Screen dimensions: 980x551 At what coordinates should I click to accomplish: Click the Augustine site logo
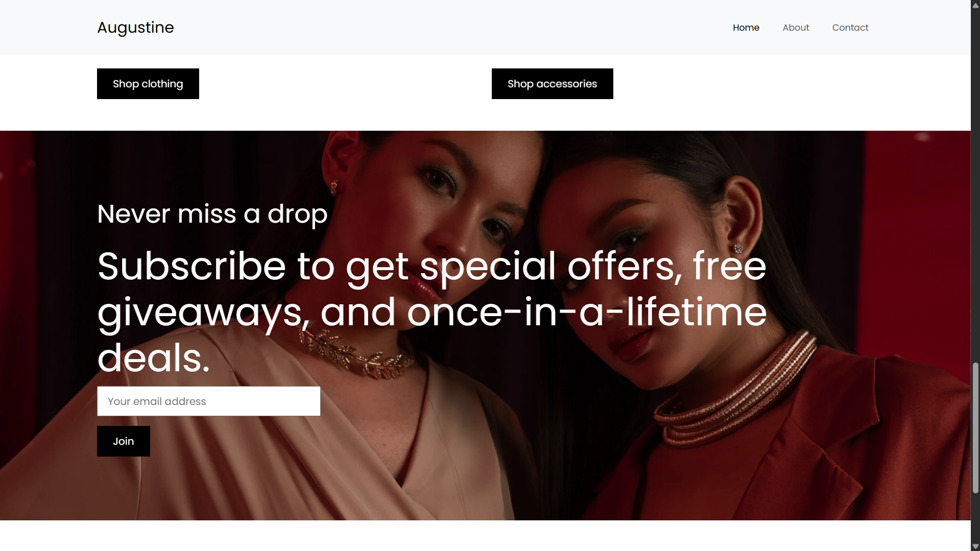pyautogui.click(x=135, y=28)
